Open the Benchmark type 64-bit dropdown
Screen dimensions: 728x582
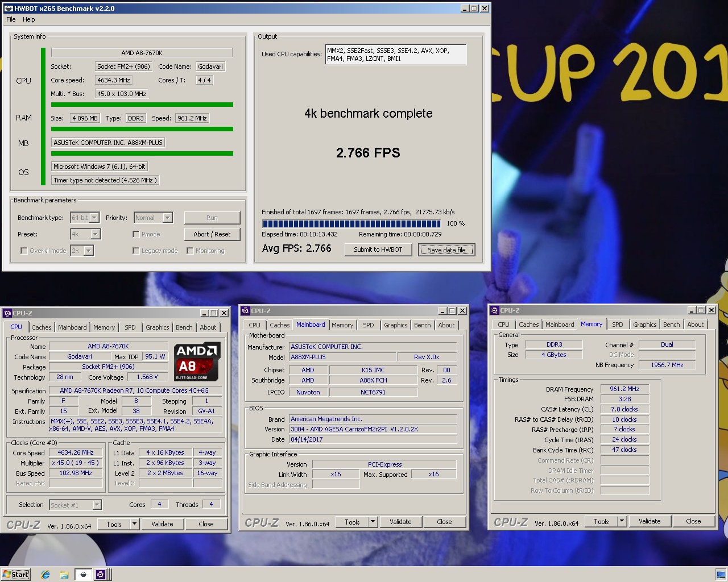(94, 218)
